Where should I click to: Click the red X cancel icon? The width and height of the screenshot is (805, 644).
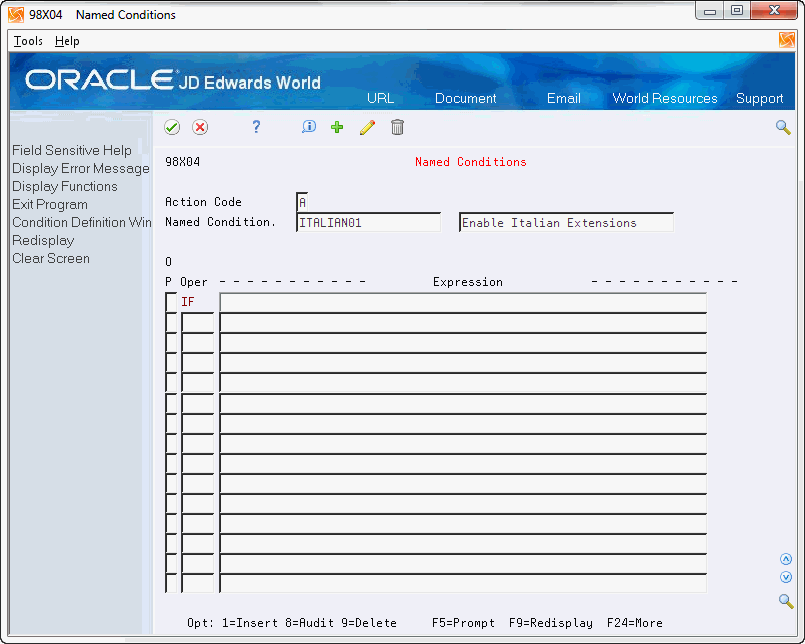tap(200, 127)
